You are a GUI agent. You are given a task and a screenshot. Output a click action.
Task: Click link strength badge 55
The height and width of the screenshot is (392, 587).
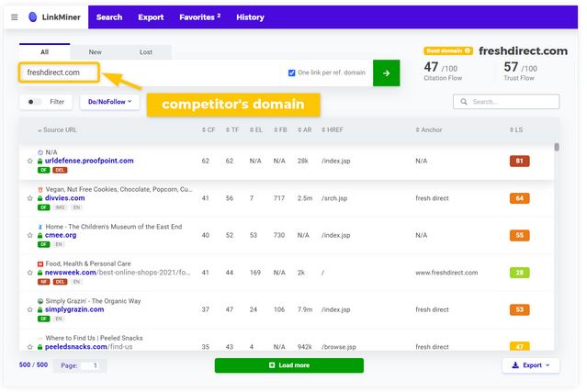point(519,235)
